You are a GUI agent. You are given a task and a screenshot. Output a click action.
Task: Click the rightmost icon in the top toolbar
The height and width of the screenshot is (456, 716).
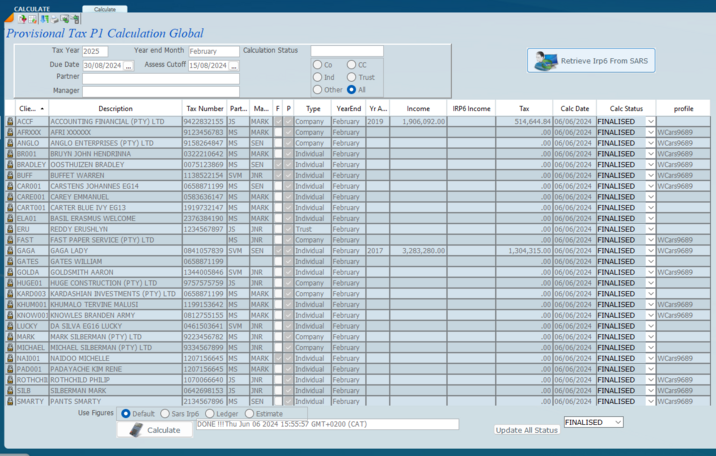point(75,19)
